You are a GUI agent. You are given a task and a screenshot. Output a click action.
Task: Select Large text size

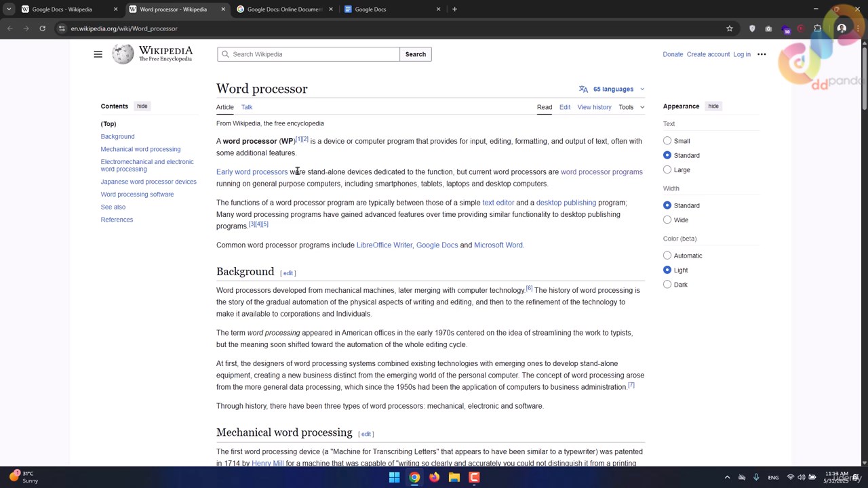[x=667, y=169]
